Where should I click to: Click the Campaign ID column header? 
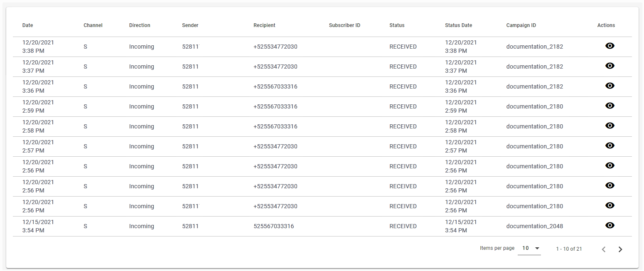pyautogui.click(x=521, y=25)
